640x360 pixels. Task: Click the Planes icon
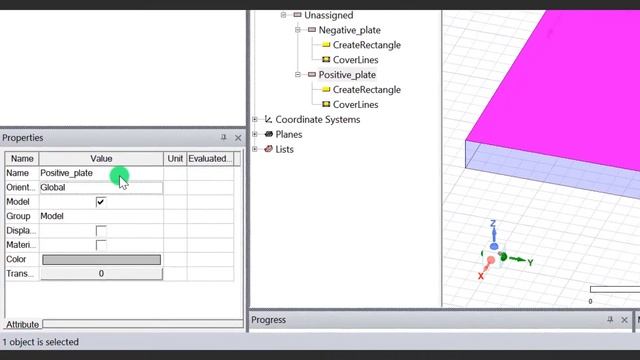tap(269, 134)
